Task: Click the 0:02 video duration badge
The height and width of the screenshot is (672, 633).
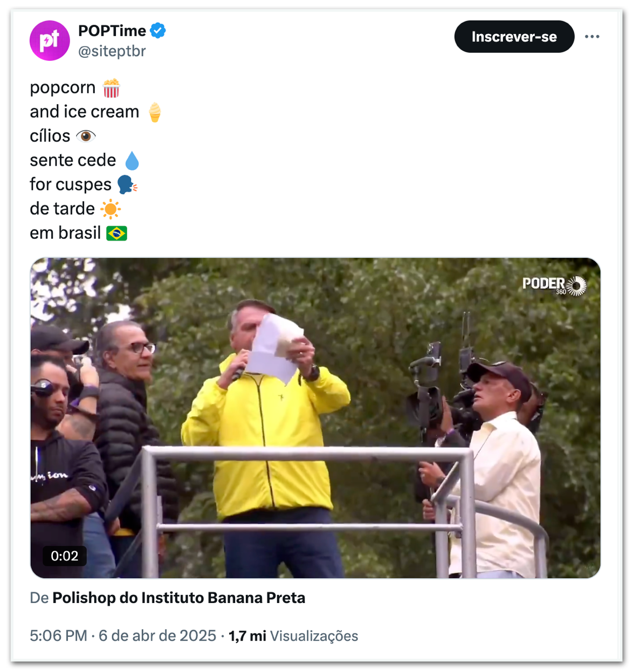Action: click(x=64, y=556)
